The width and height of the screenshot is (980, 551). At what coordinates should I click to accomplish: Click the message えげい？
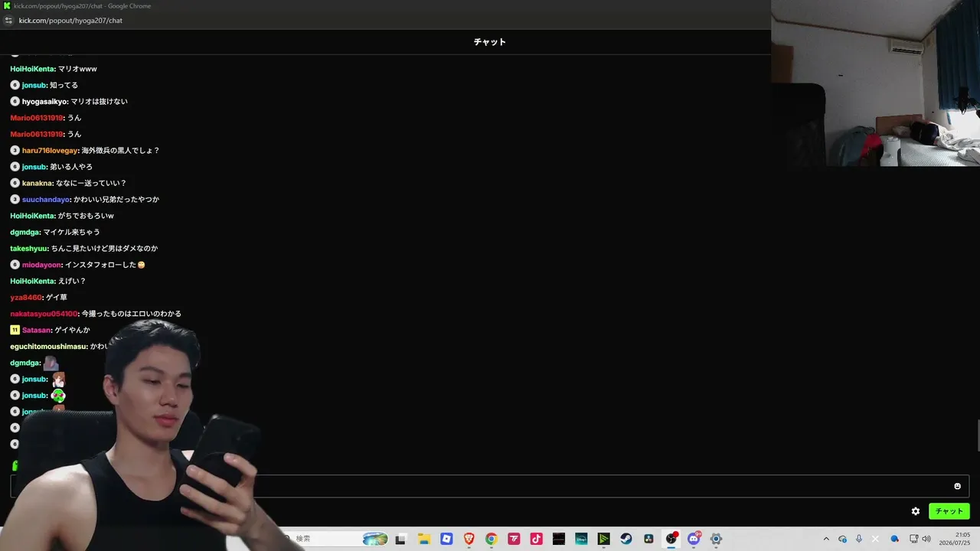click(72, 282)
